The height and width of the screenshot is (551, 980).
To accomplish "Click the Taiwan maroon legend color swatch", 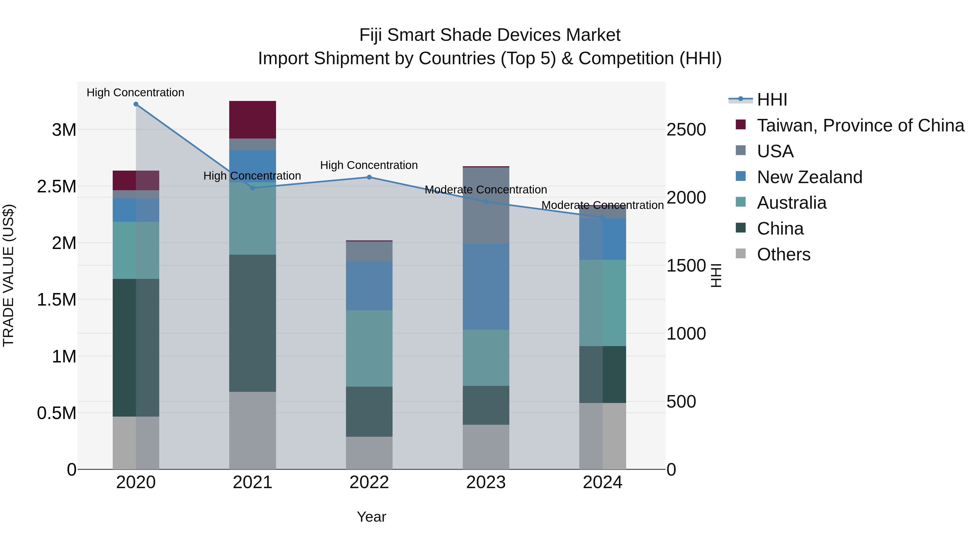I will 741,124.
